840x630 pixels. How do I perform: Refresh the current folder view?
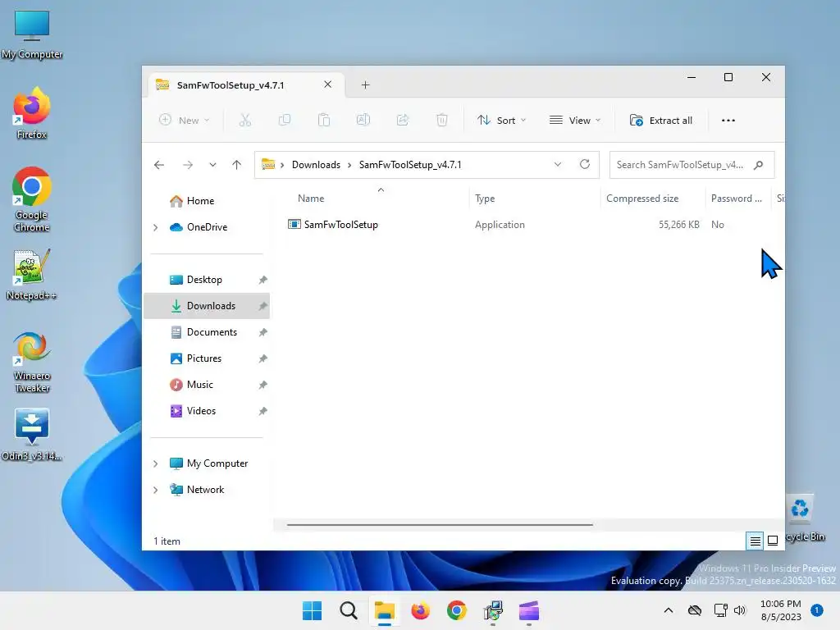pyautogui.click(x=585, y=164)
